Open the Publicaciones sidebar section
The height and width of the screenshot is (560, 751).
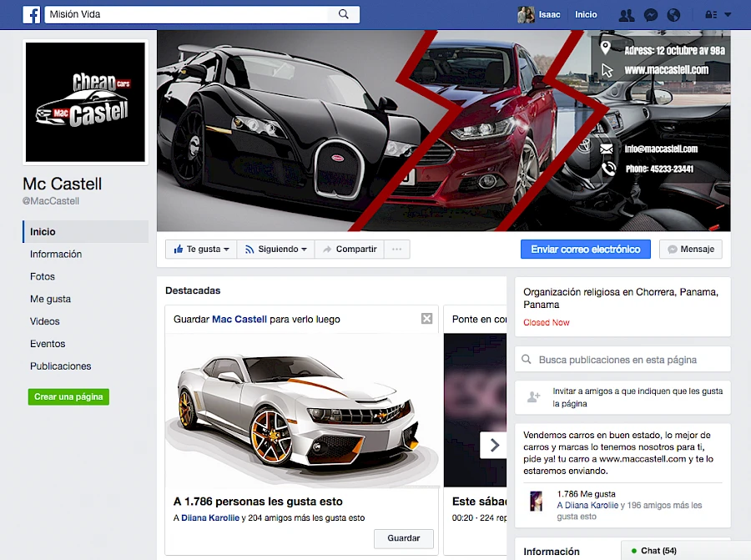point(60,366)
